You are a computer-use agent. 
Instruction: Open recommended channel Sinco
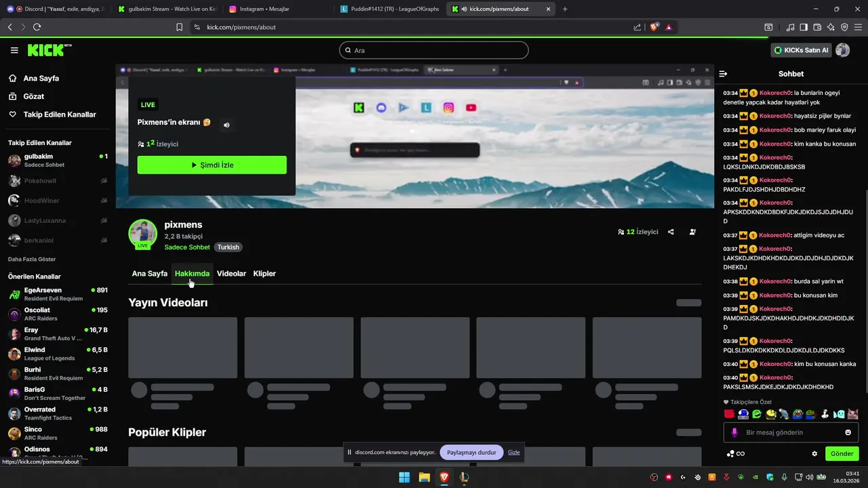(58, 433)
